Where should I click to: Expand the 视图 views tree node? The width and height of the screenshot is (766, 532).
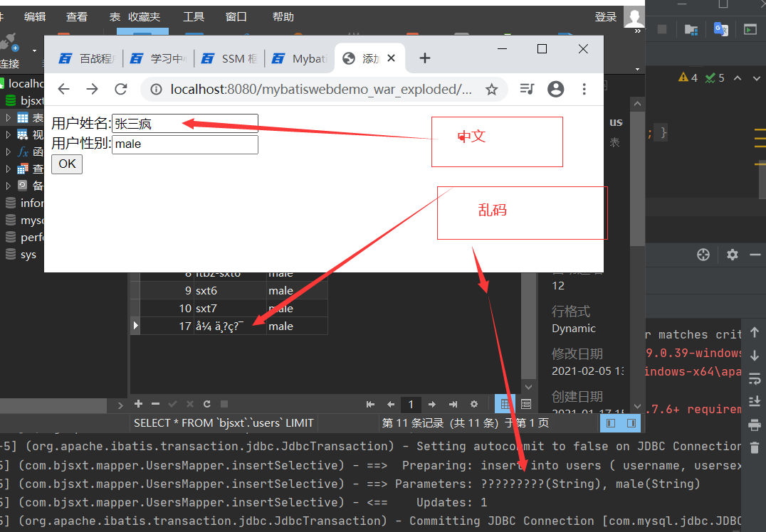pos(8,134)
